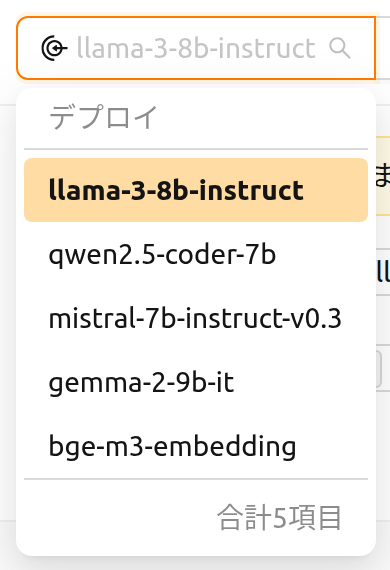This screenshot has height=570, width=390.
Task: Click the partially visible button at right edge
Action: [379, 369]
